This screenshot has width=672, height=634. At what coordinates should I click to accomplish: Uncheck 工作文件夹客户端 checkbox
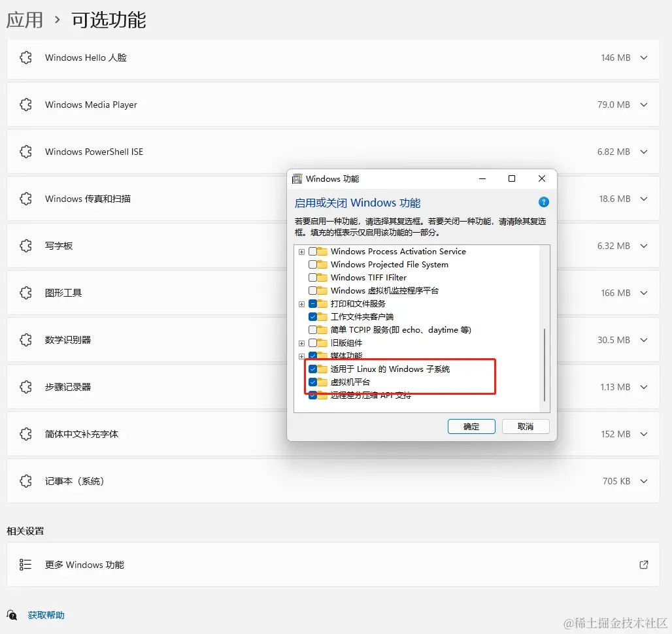coord(313,317)
